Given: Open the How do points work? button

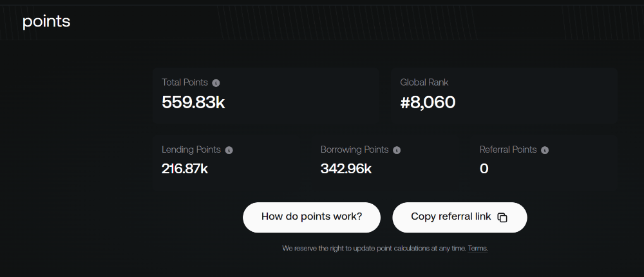Looking at the screenshot, I should click(312, 217).
